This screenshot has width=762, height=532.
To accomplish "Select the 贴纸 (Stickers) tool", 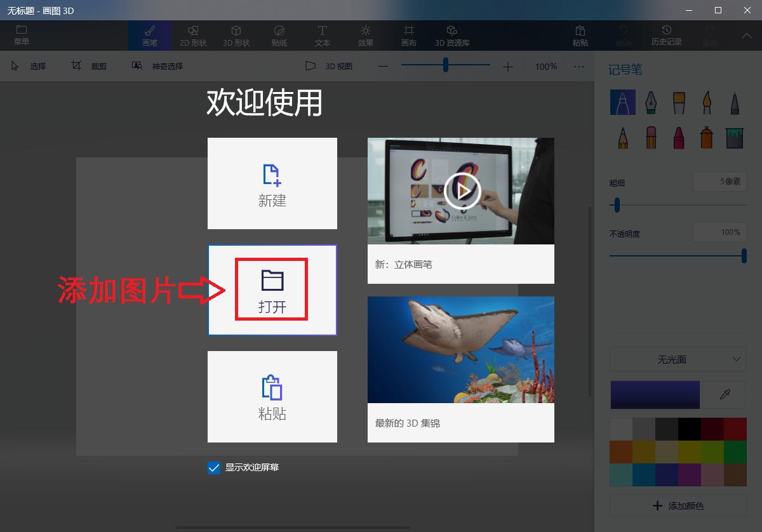I will [x=279, y=35].
